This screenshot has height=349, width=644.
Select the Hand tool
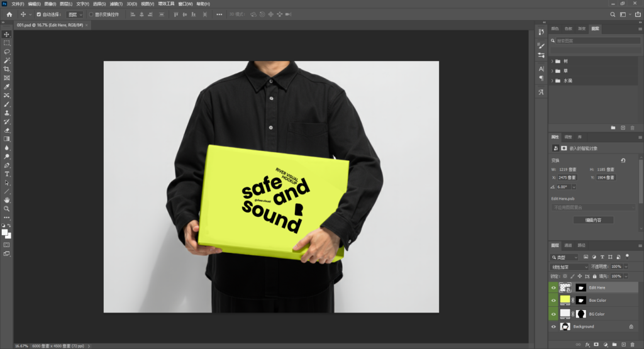coord(6,200)
